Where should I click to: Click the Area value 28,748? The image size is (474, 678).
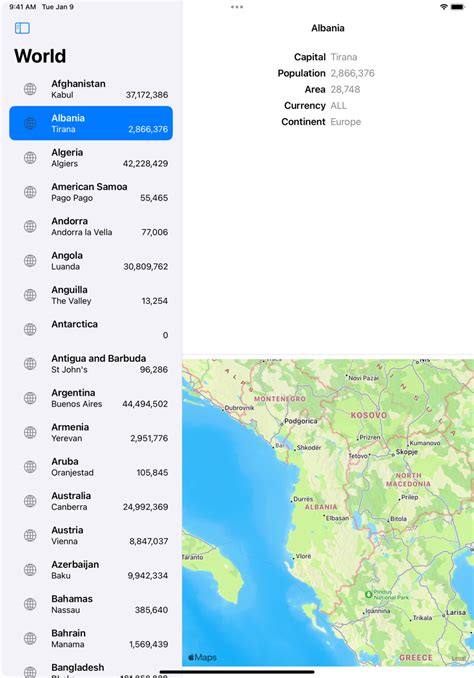pyautogui.click(x=345, y=90)
